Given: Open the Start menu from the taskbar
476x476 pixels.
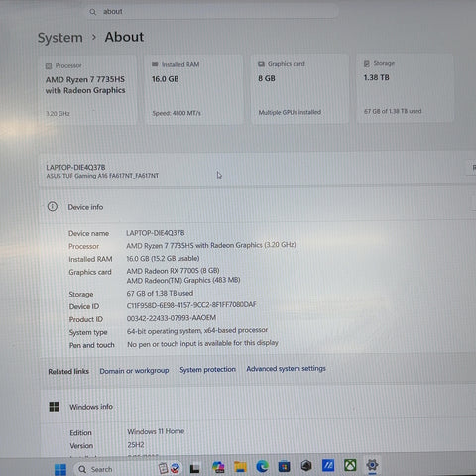Looking at the screenshot, I should (x=60, y=469).
